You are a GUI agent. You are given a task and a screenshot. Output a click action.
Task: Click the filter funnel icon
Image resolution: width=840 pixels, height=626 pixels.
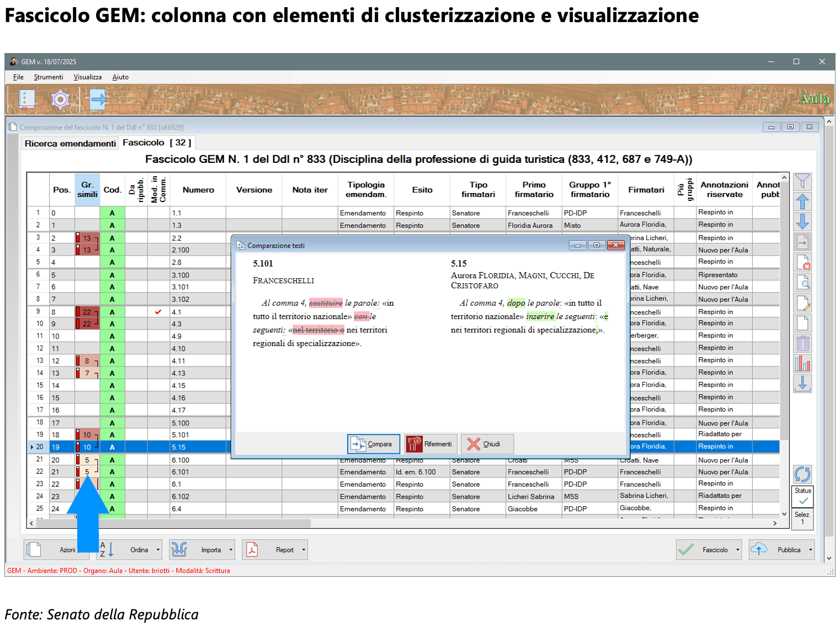click(802, 181)
